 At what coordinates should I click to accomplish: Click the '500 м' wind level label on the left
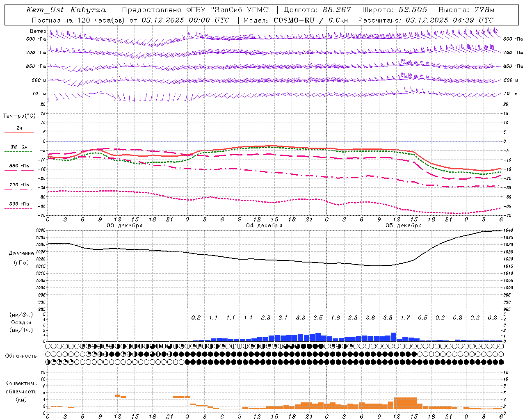point(39,80)
